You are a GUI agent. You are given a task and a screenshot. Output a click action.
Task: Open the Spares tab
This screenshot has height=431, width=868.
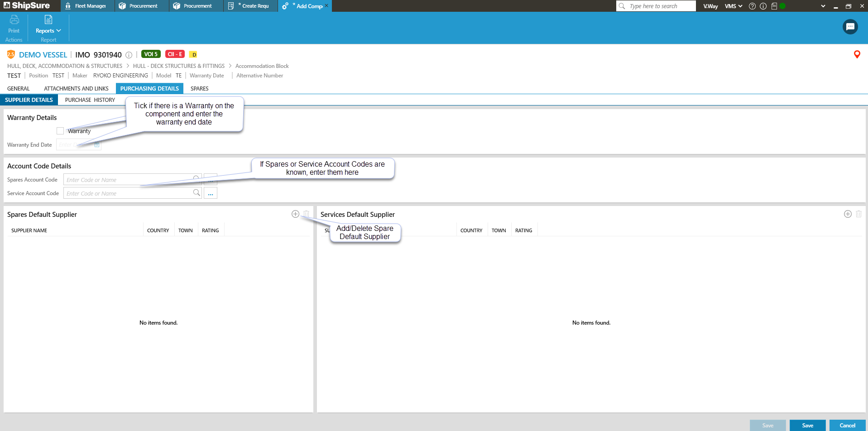[199, 89]
